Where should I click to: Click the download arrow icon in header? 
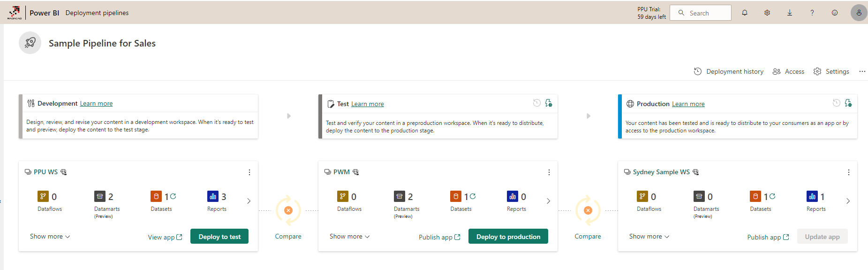[790, 13]
